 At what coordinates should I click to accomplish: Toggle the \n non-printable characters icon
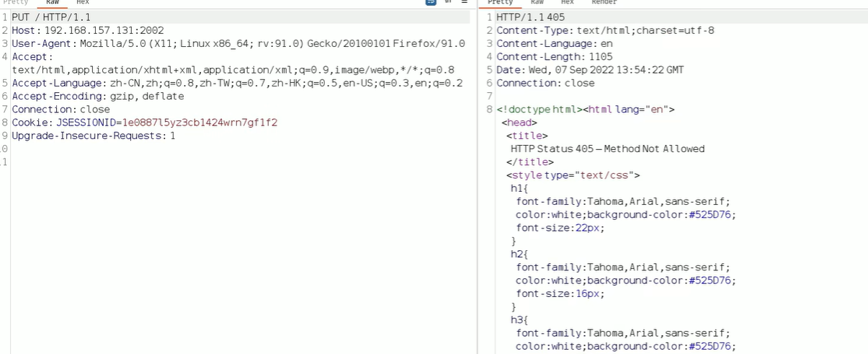click(448, 2)
